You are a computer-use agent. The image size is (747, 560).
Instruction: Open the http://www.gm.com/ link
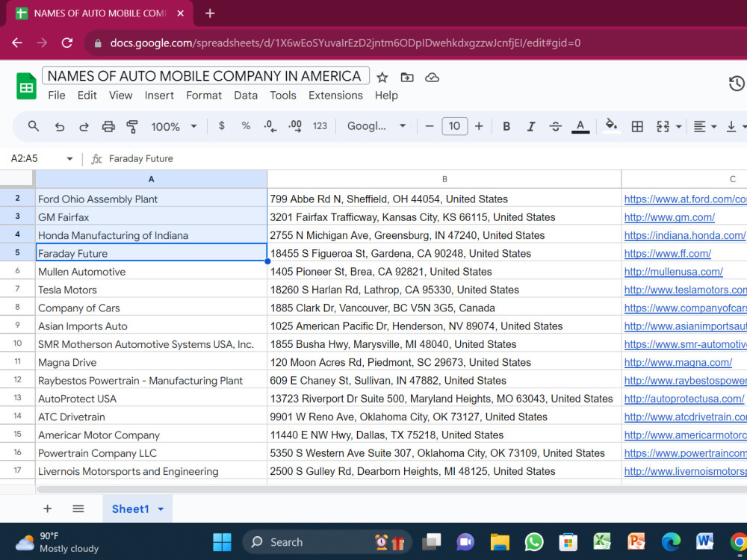pyautogui.click(x=669, y=217)
